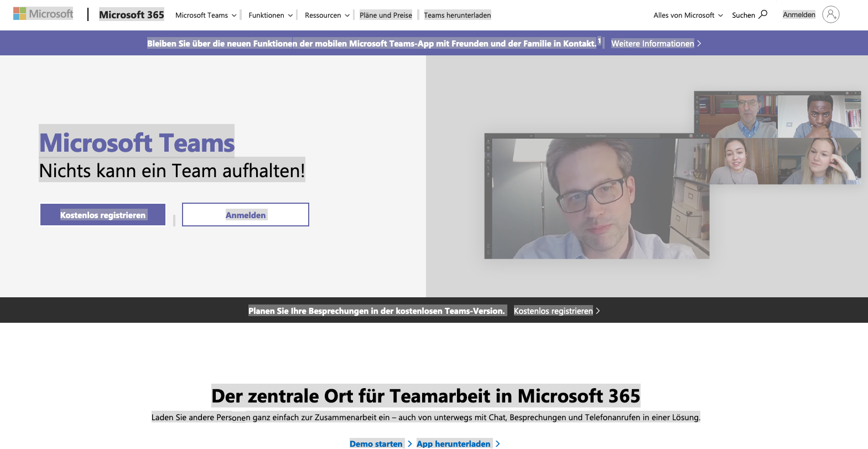
Task: Go to Pläne und Preise
Action: [x=386, y=16]
